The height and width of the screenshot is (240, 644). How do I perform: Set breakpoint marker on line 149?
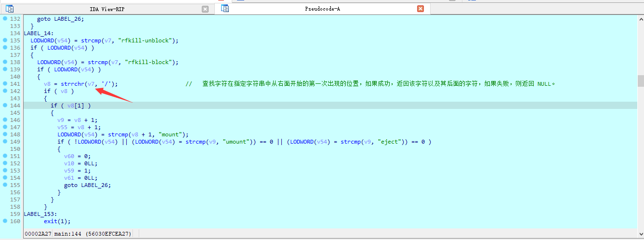(x=5, y=142)
